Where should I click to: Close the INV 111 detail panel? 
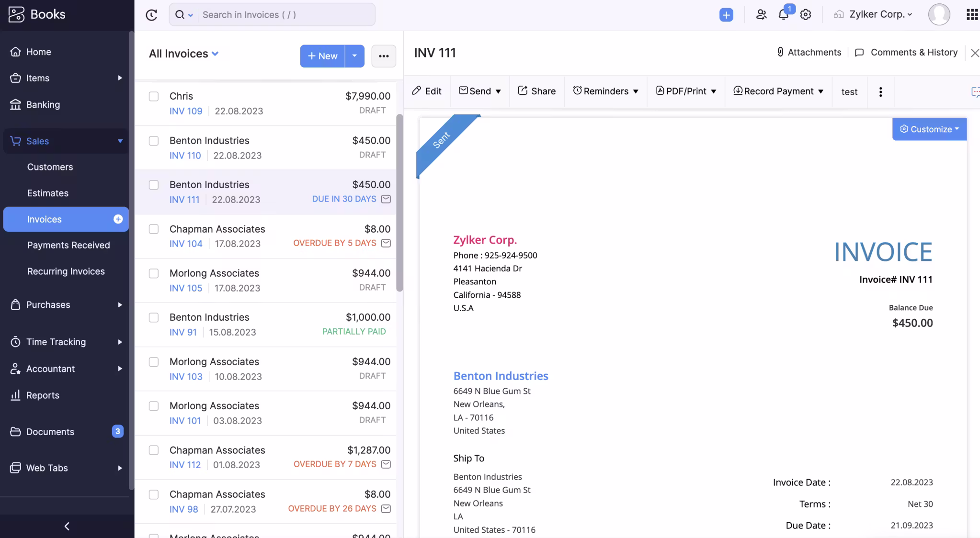pyautogui.click(x=975, y=53)
